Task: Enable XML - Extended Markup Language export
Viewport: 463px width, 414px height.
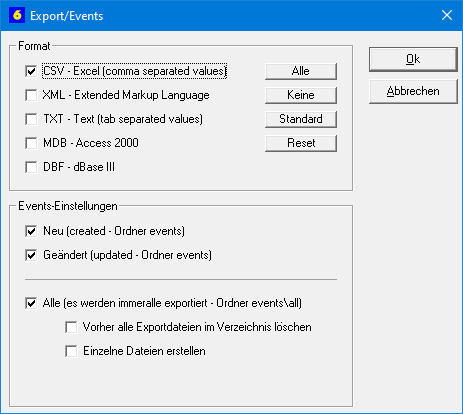Action: 31,95
